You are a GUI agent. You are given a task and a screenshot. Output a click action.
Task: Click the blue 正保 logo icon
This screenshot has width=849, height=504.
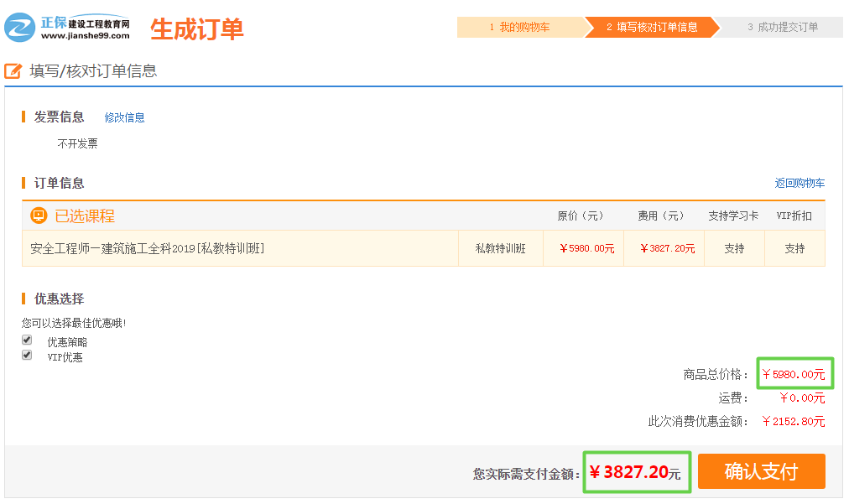click(19, 28)
